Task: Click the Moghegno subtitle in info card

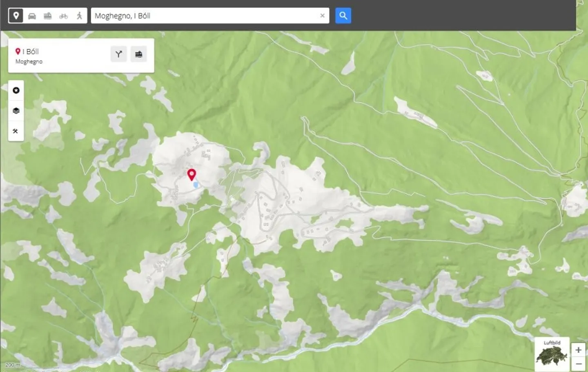Action: [x=29, y=62]
